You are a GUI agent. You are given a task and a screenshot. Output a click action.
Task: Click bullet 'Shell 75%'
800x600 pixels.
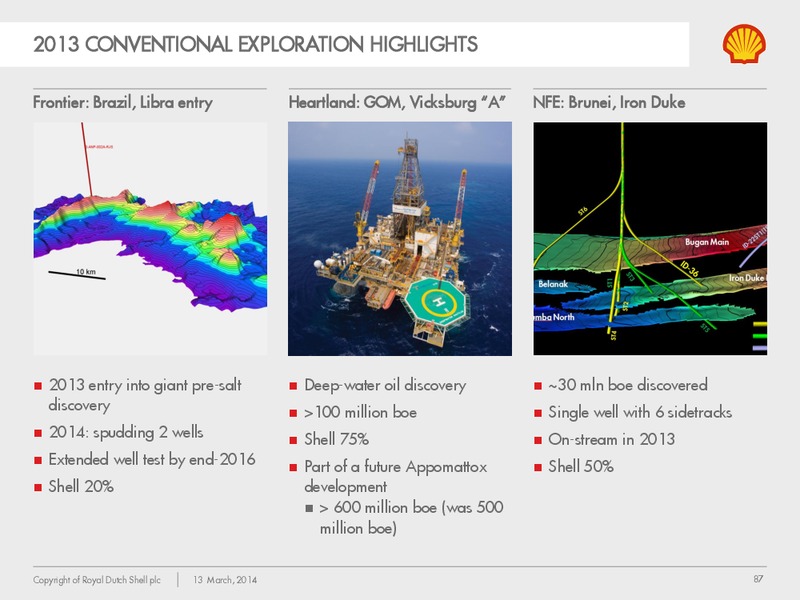[x=336, y=439]
